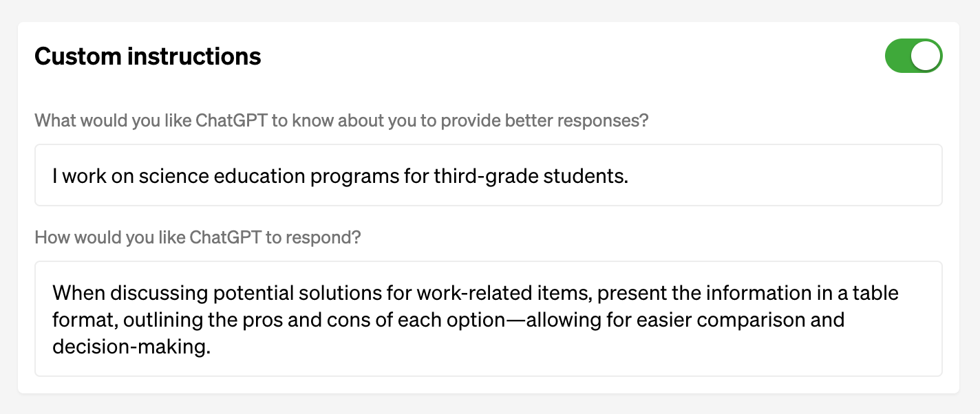
Task: Place cursor in "third-grade students." text
Action: 531,177
